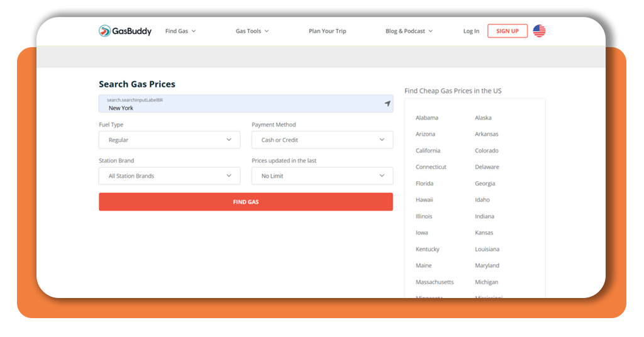
Task: Click the Log In link
Action: (x=471, y=31)
